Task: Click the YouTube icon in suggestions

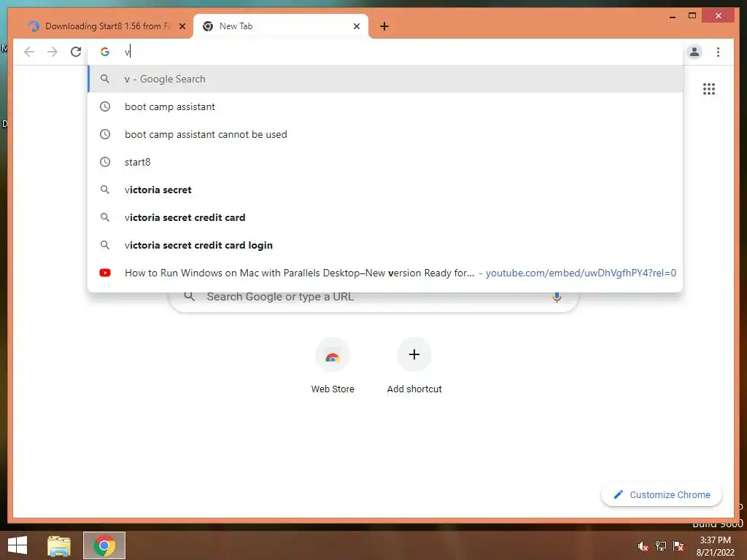Action: (105, 273)
